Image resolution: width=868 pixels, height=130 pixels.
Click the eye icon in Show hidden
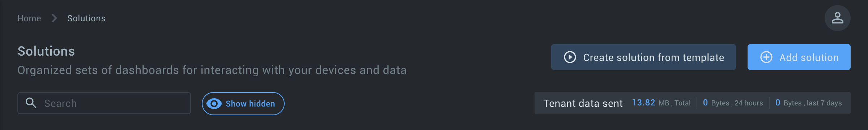[214, 104]
